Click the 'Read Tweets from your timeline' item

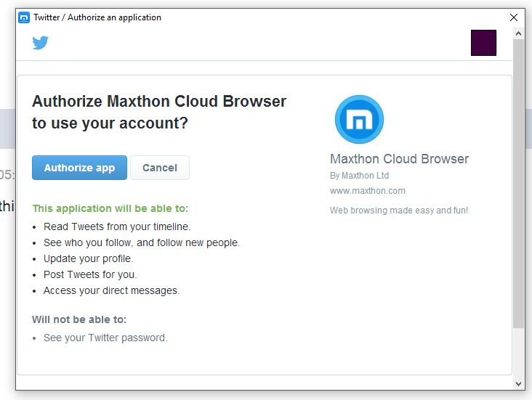coord(117,226)
